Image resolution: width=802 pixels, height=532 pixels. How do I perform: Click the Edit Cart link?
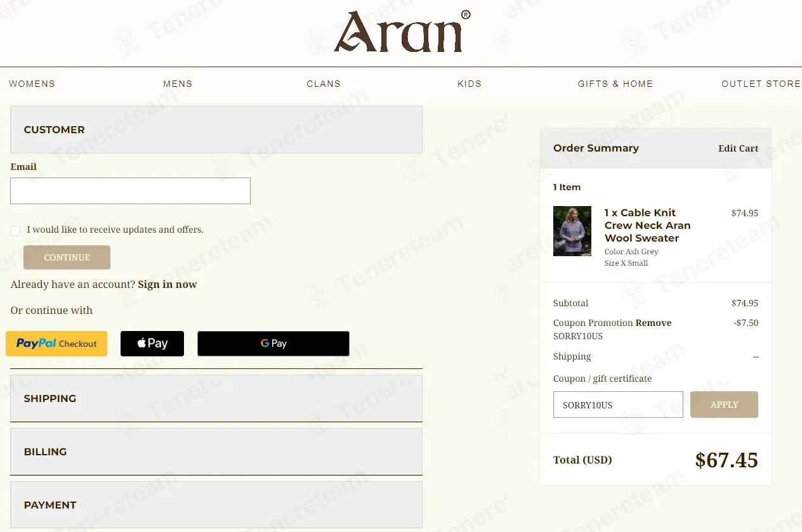[738, 148]
